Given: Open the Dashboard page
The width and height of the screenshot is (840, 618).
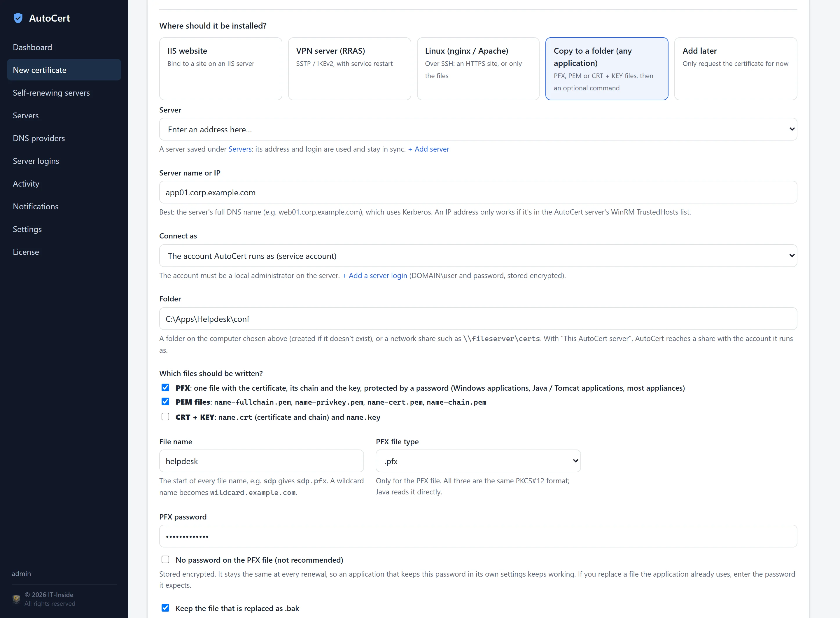Looking at the screenshot, I should (64, 47).
